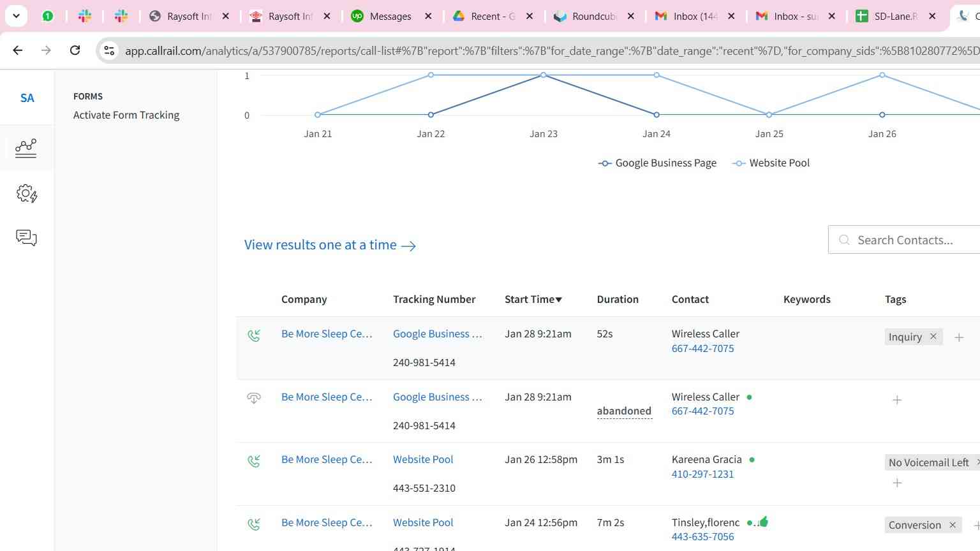Close the SD-Lane spreadsheet tab

pyautogui.click(x=932, y=16)
